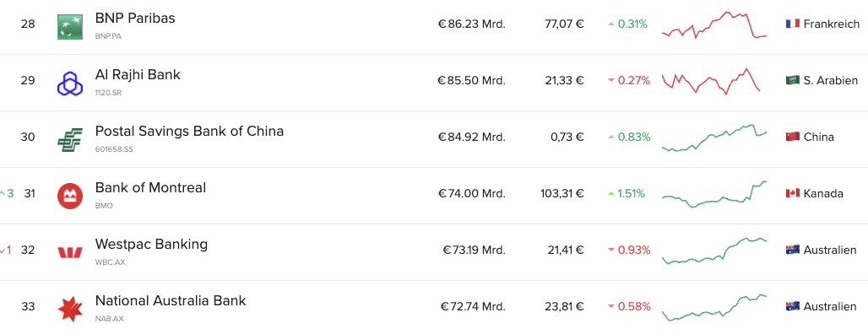Click the French flag icon next to Frankreich
The width and height of the screenshot is (868, 334).
coord(793,24)
